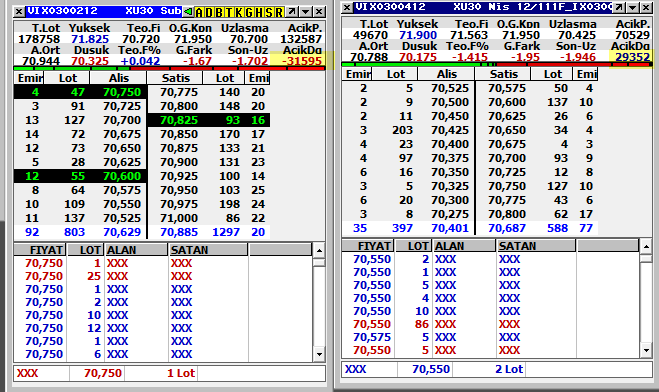Click the total sell lot 1297

pyautogui.click(x=226, y=232)
